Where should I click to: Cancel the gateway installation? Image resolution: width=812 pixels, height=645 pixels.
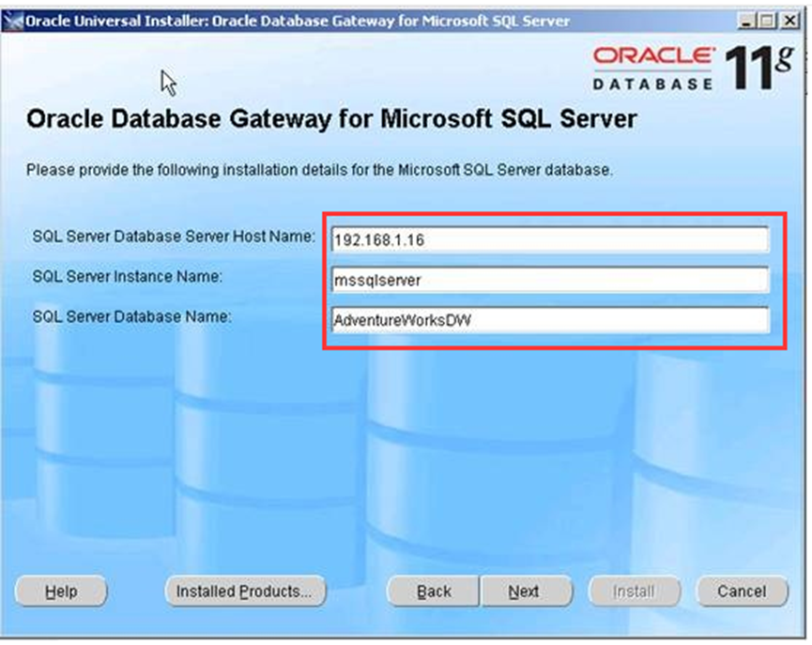pyautogui.click(x=741, y=591)
